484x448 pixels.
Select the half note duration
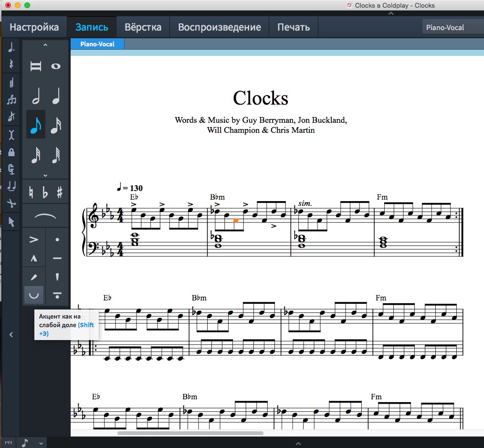(35, 96)
